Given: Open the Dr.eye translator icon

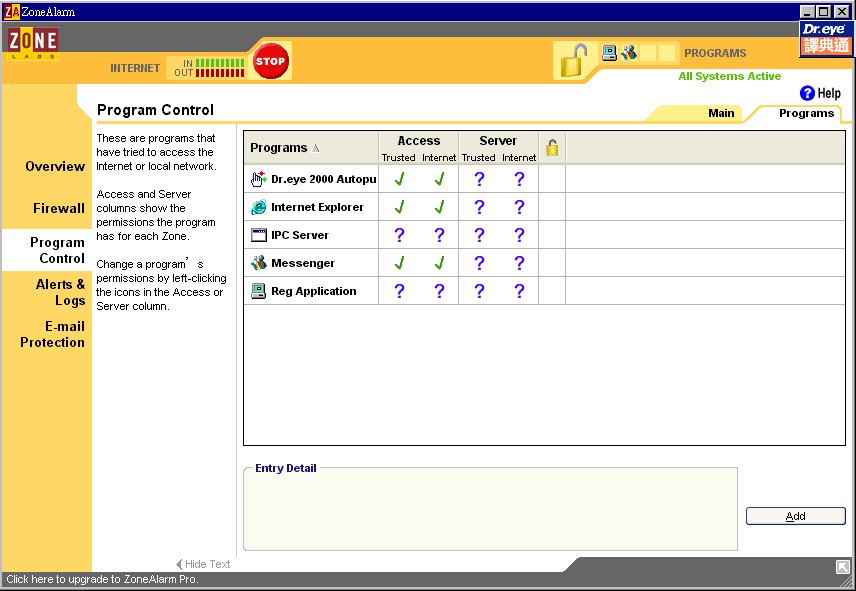Looking at the screenshot, I should click(827, 38).
